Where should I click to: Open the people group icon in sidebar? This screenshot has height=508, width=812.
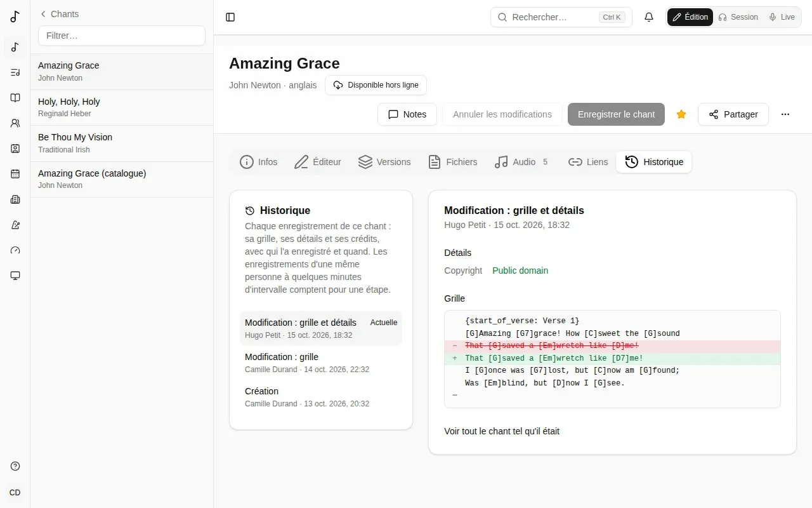click(15, 123)
